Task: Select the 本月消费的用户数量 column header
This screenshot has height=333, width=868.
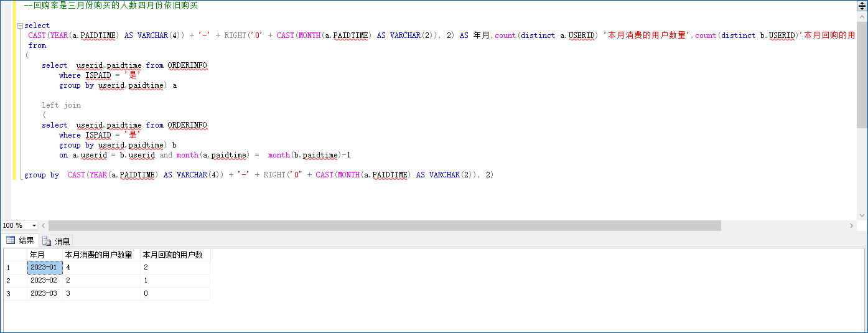Action: coord(101,255)
